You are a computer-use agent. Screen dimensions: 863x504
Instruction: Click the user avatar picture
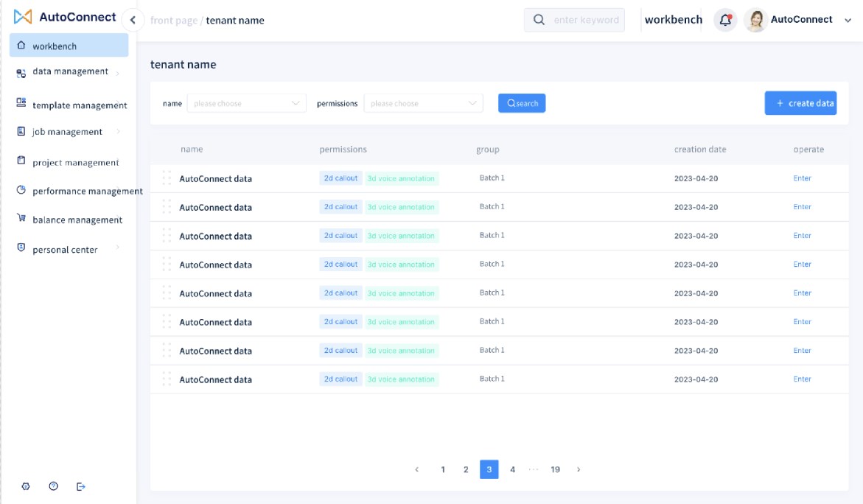point(755,20)
